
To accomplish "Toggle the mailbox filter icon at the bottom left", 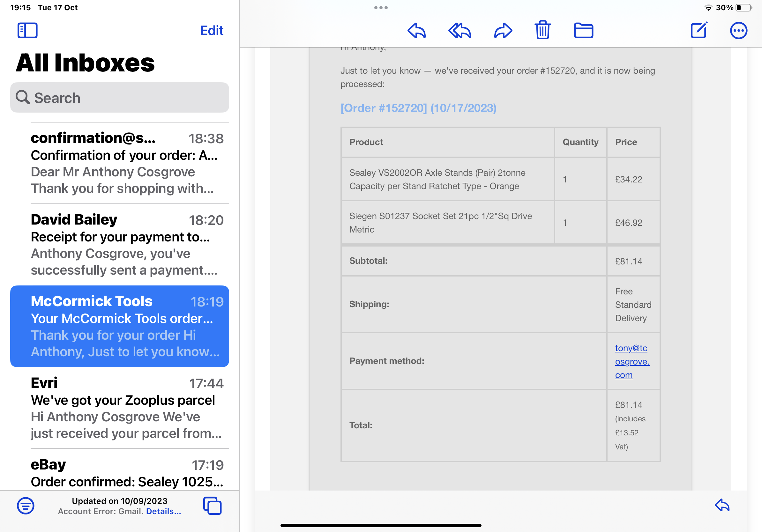I will point(26,506).
